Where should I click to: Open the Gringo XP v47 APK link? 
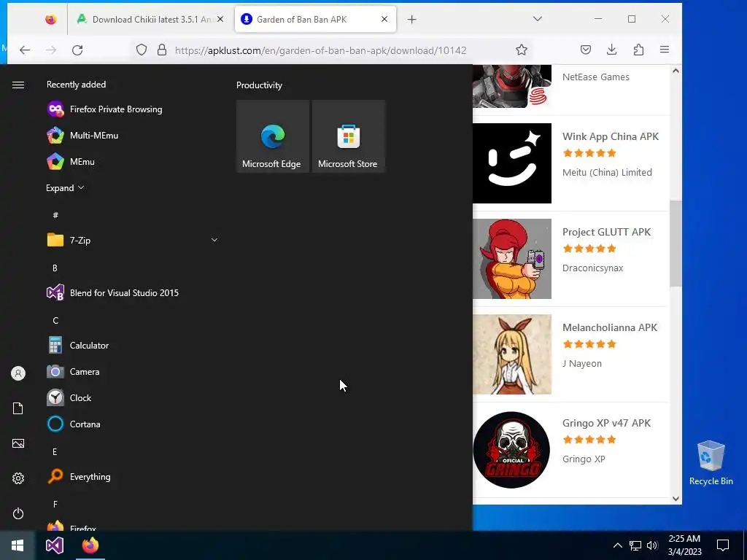606,423
